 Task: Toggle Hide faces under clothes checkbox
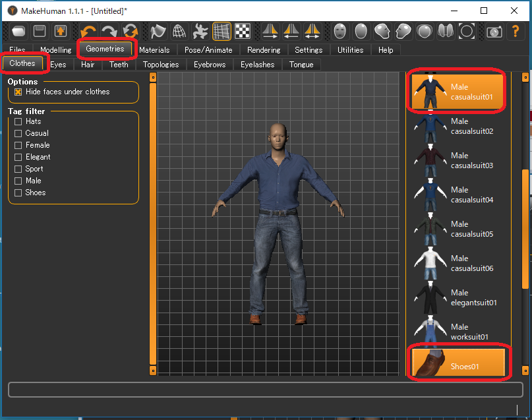[x=18, y=92]
